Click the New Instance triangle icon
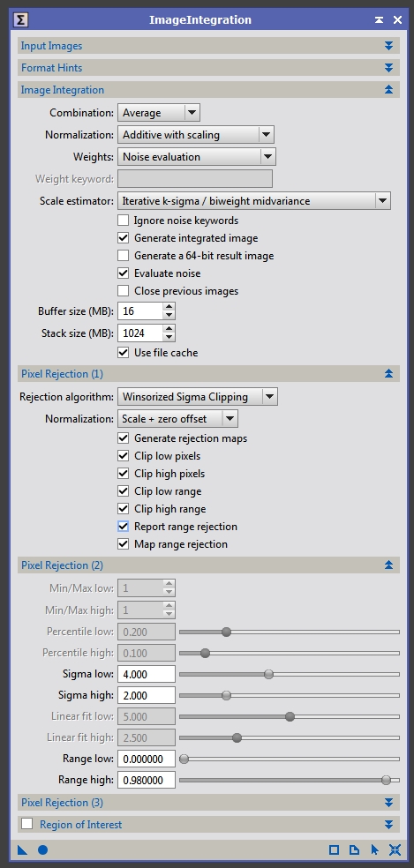Screen dimensions: 414x868 [x=22, y=849]
